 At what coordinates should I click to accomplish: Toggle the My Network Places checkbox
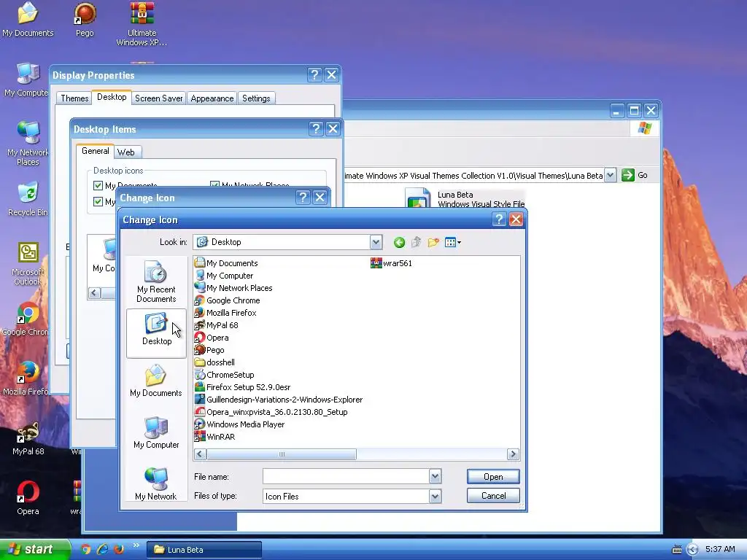click(215, 185)
